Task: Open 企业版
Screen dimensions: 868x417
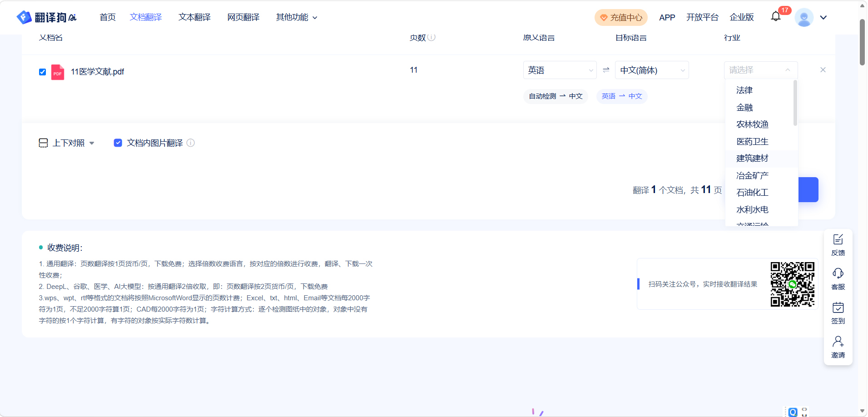Action: click(x=742, y=17)
